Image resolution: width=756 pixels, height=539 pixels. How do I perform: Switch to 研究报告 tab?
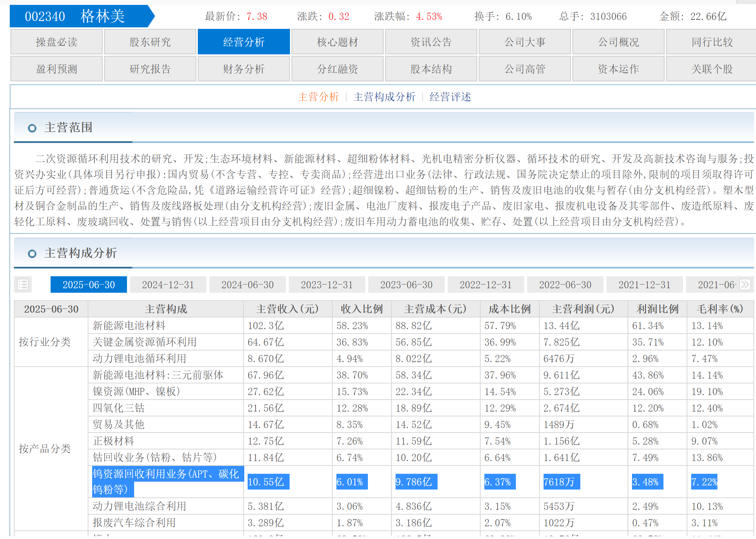coord(150,69)
